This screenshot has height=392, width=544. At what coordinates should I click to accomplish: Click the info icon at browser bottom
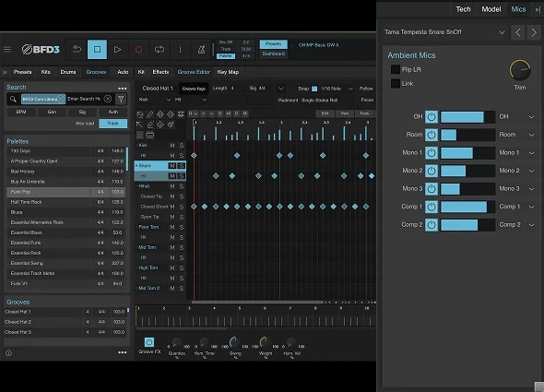click(x=8, y=353)
